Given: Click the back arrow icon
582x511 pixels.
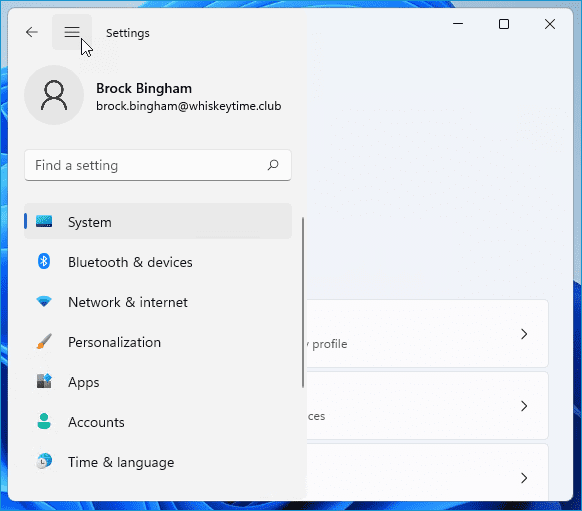Looking at the screenshot, I should pos(32,32).
